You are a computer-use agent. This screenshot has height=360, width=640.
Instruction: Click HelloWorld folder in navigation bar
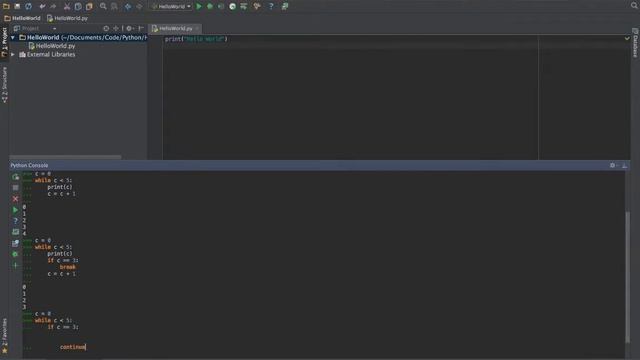[22, 18]
